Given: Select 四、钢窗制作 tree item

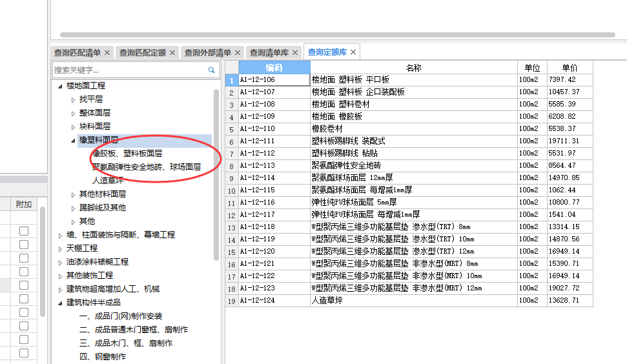Looking at the screenshot, I should pos(103,357).
